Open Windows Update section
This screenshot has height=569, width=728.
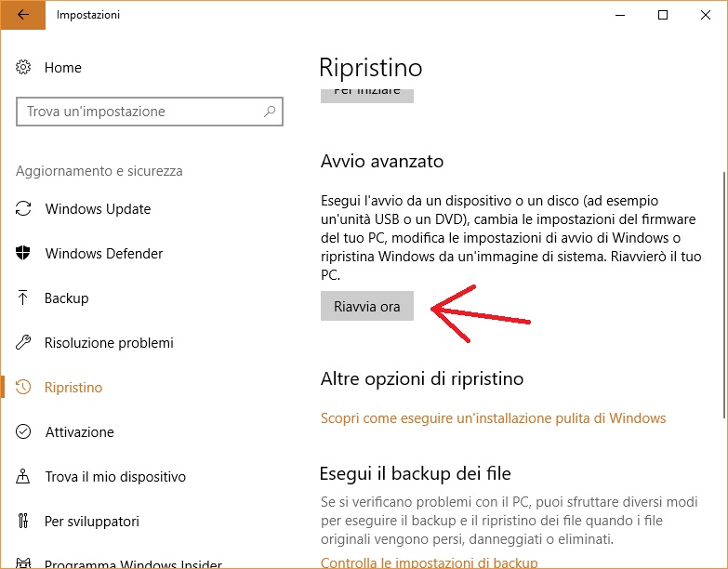[x=98, y=209]
